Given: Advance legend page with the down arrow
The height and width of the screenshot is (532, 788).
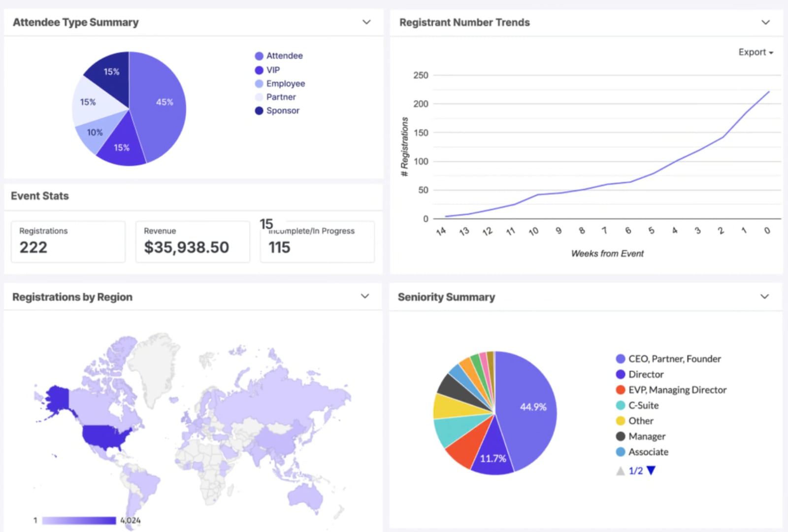Looking at the screenshot, I should click(652, 470).
